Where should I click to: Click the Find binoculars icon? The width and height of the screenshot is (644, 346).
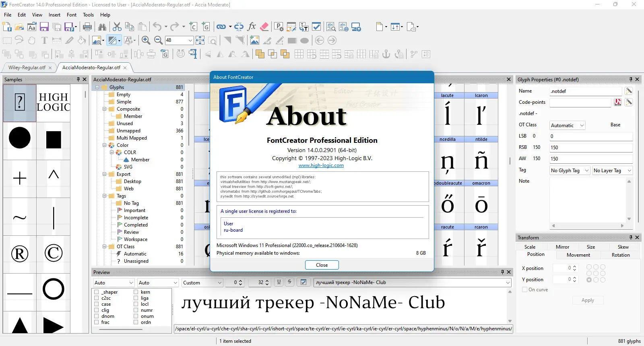[x=102, y=27]
